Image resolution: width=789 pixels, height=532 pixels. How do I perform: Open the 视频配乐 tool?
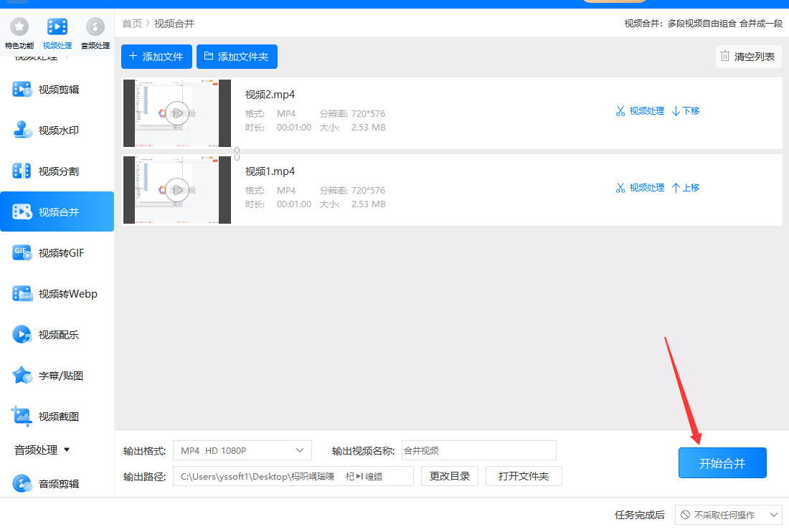[57, 334]
